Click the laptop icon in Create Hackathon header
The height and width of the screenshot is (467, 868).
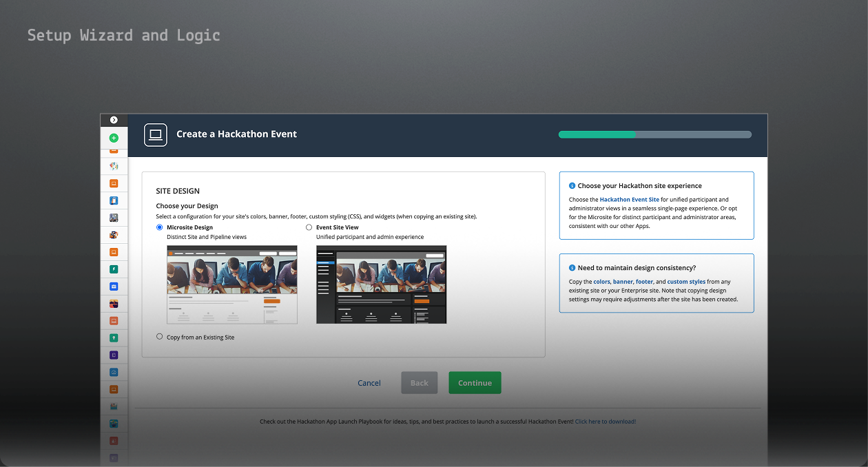[156, 134]
